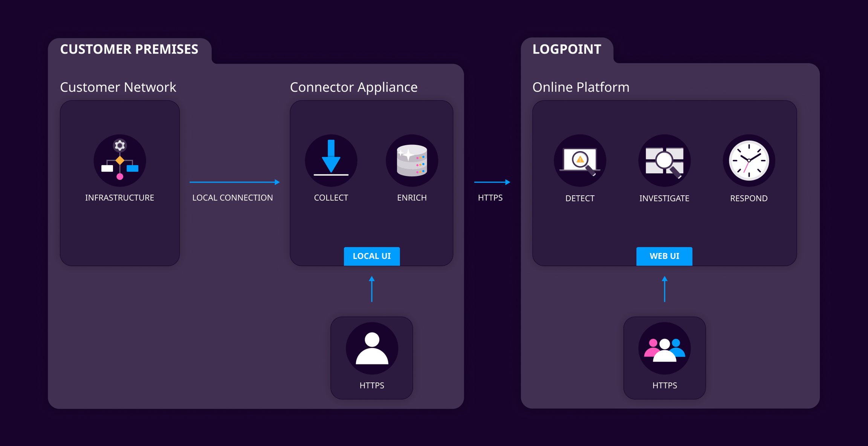The width and height of the screenshot is (868, 446).
Task: Click the Respond clock icon
Action: pos(749,161)
